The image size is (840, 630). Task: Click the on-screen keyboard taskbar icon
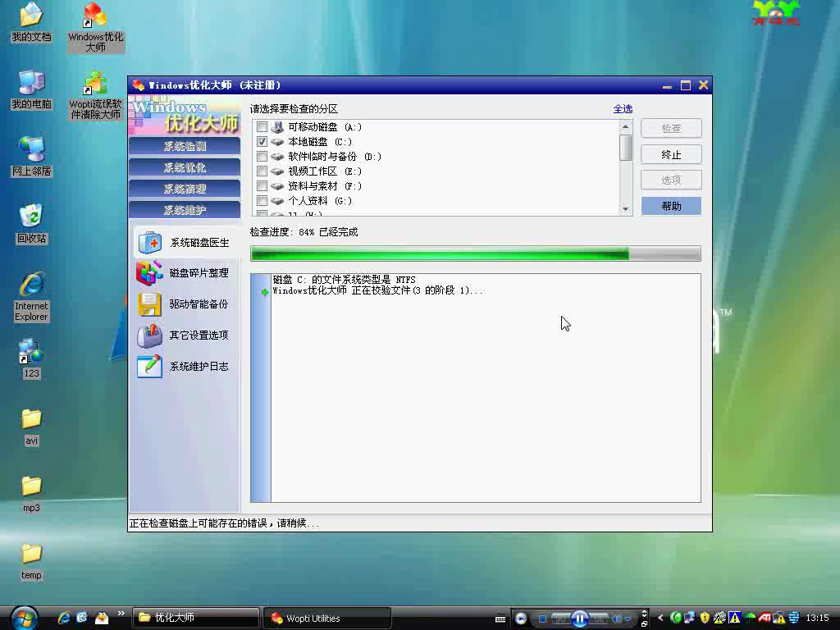click(x=500, y=619)
